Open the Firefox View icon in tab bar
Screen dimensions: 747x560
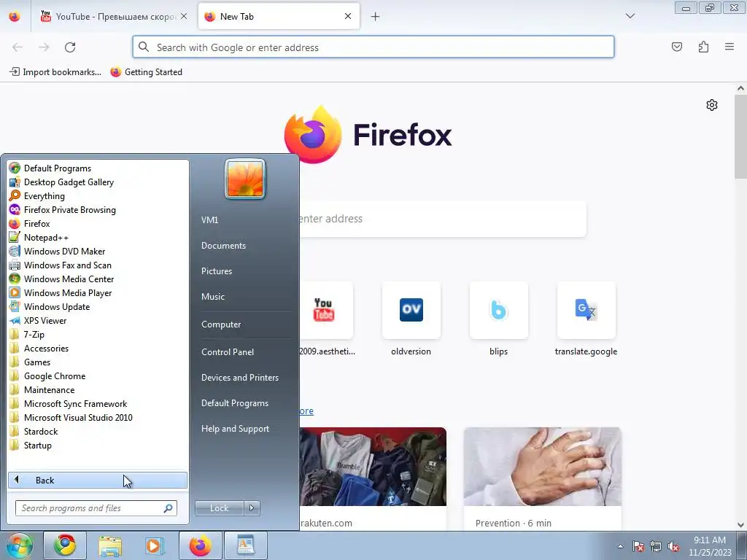click(x=15, y=16)
